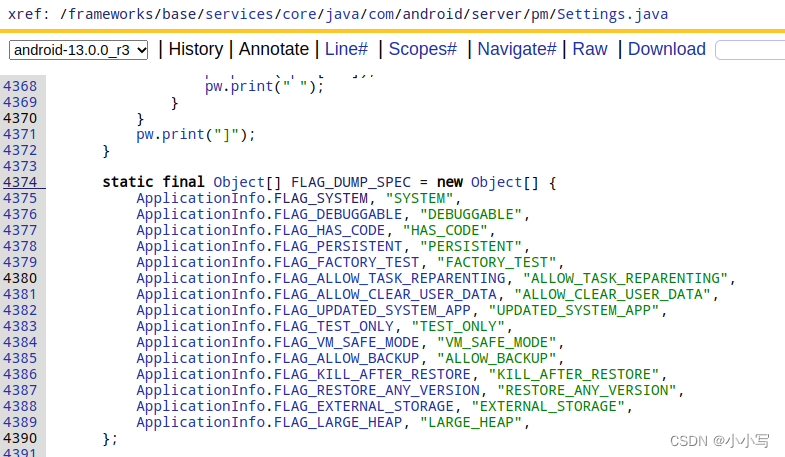Open the Annotate view
This screenshot has width=785, height=457.
pos(274,49)
